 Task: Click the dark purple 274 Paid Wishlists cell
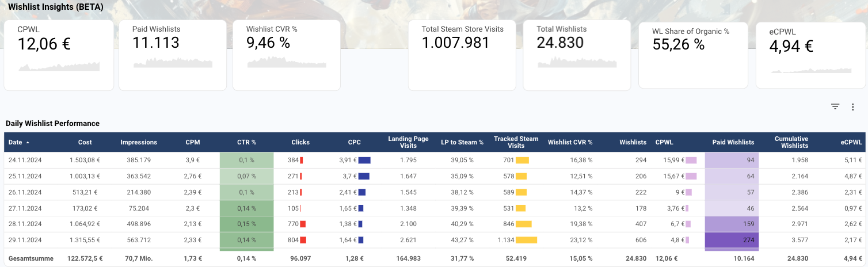coord(732,240)
